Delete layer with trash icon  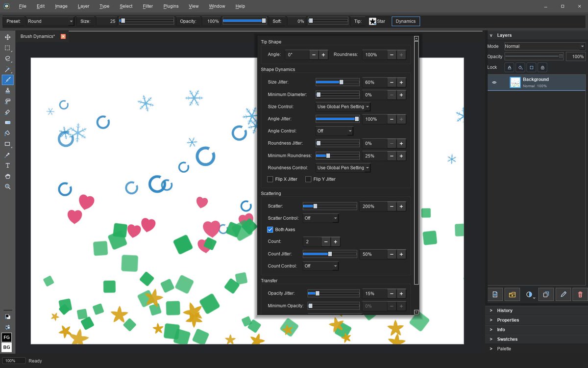[580, 294]
